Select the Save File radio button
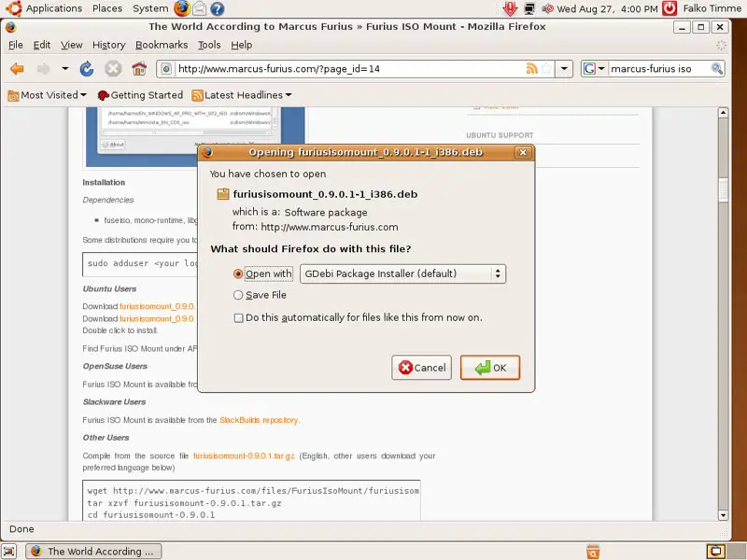 [238, 295]
